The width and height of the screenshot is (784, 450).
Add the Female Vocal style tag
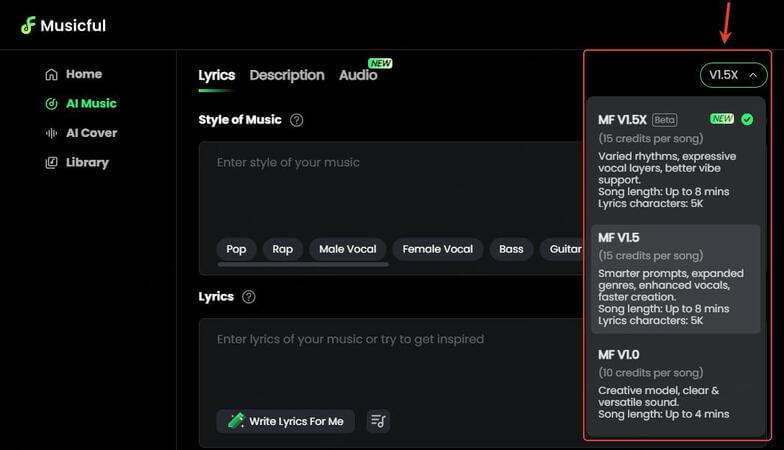[x=438, y=249]
